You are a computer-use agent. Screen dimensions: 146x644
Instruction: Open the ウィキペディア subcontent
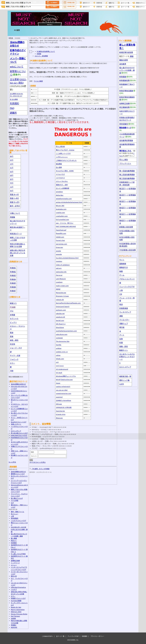click(x=125, y=312)
